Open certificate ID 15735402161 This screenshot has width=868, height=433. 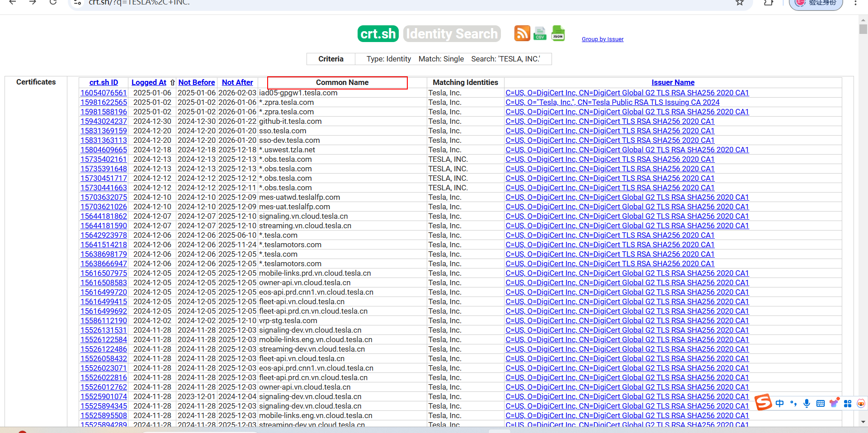coord(104,159)
